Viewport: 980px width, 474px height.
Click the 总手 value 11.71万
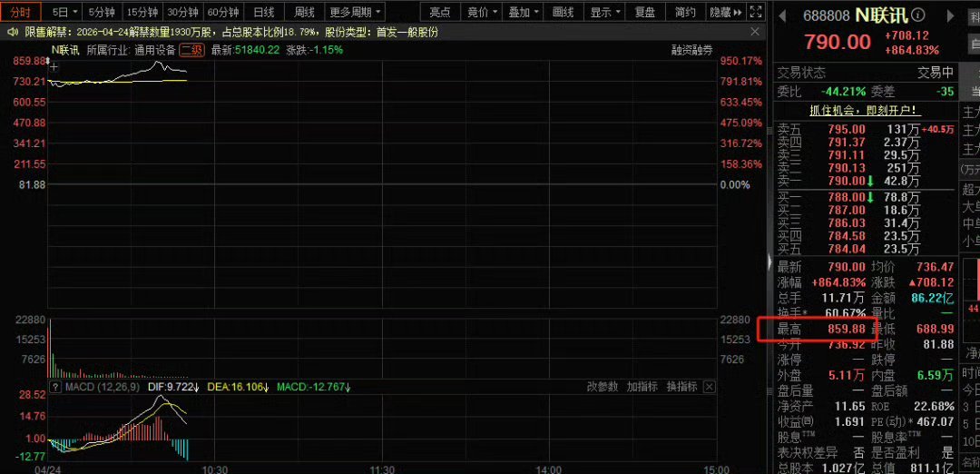point(842,298)
